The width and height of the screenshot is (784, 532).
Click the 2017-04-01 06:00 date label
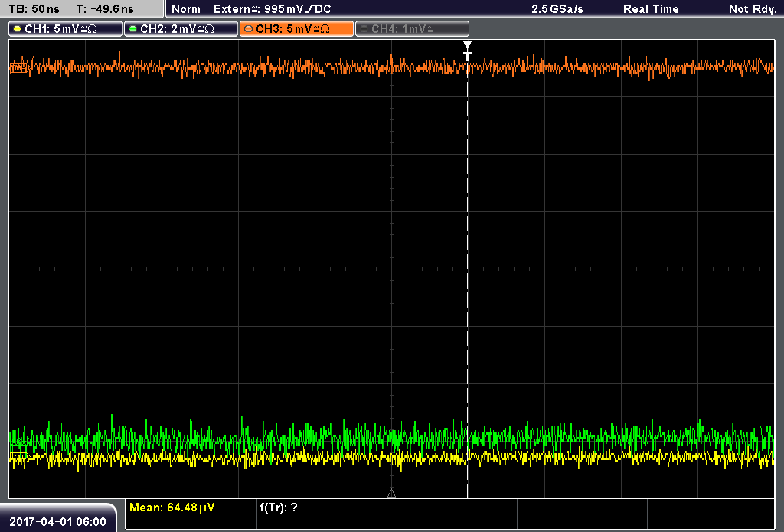click(57, 521)
